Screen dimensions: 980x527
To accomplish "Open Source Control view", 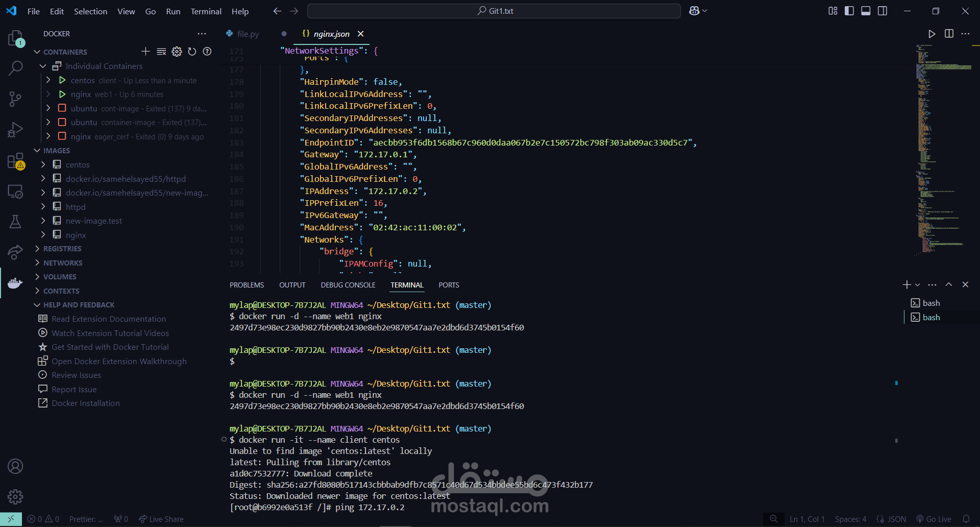I will coord(15,99).
